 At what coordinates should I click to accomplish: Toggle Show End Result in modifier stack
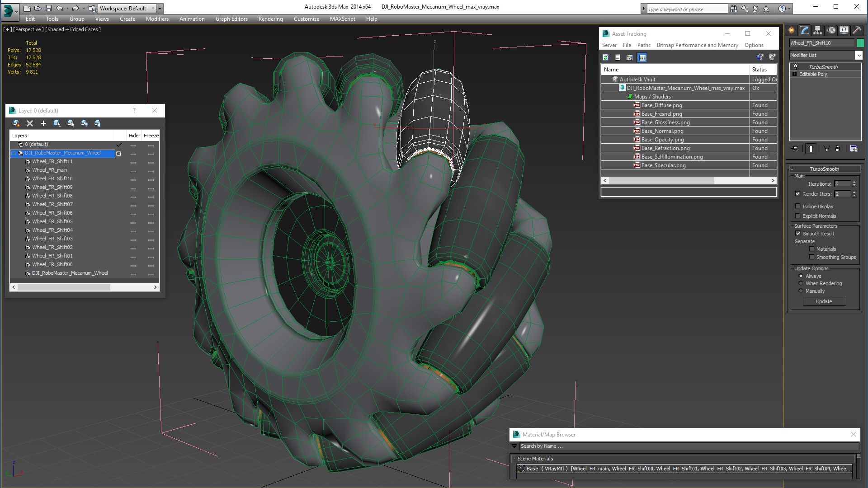point(811,148)
